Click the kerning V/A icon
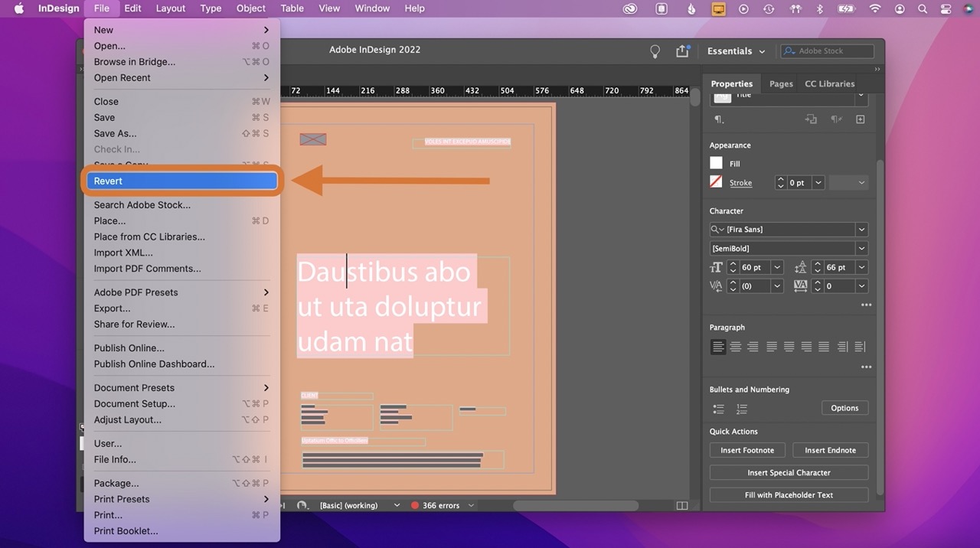 pyautogui.click(x=716, y=285)
